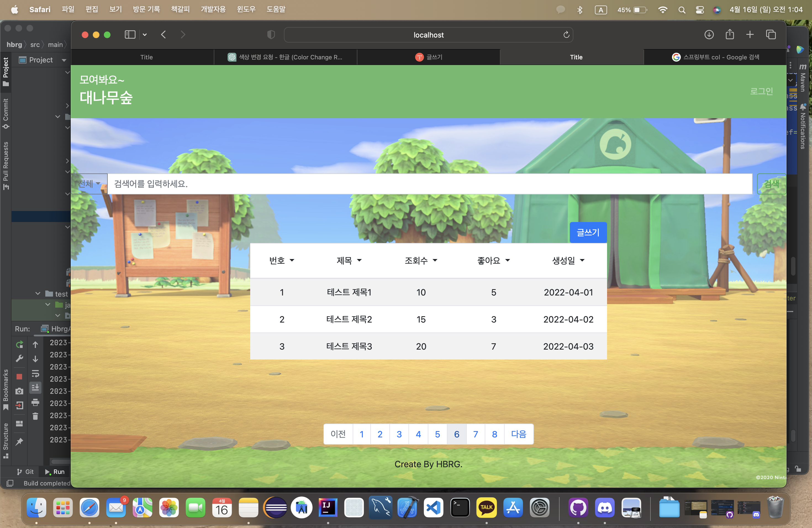Click scroll-to-end icon in Run console
812x528 pixels.
pyautogui.click(x=35, y=387)
